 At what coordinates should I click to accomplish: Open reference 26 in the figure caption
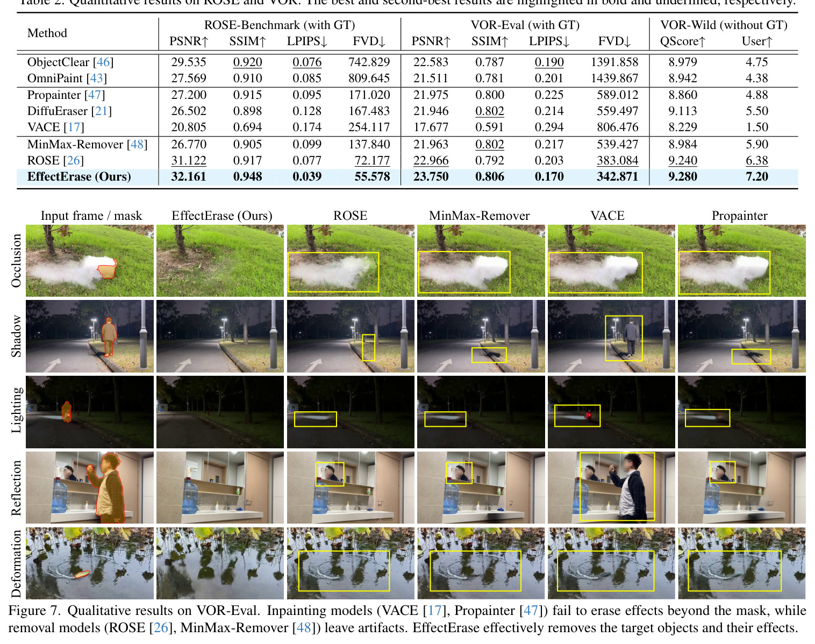(x=161, y=628)
